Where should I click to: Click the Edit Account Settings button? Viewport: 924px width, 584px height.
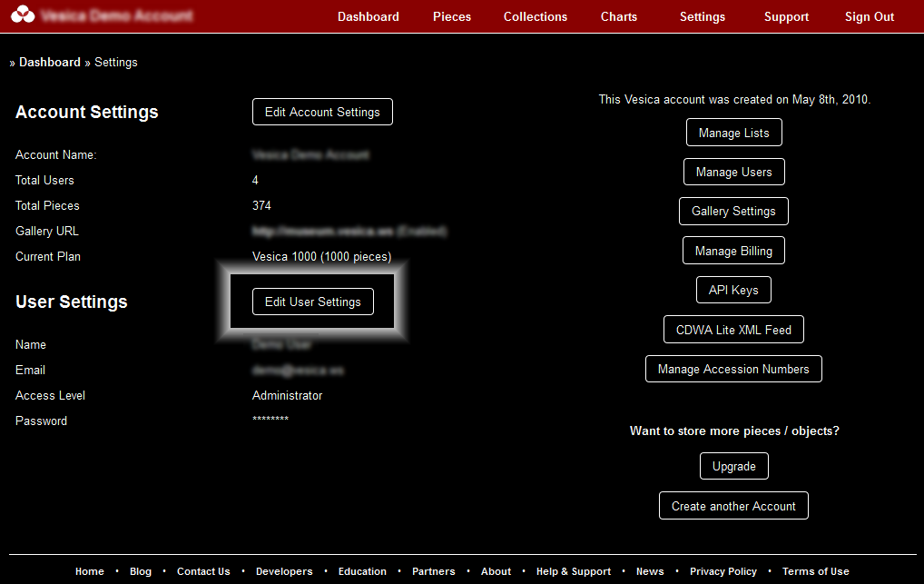coord(322,112)
